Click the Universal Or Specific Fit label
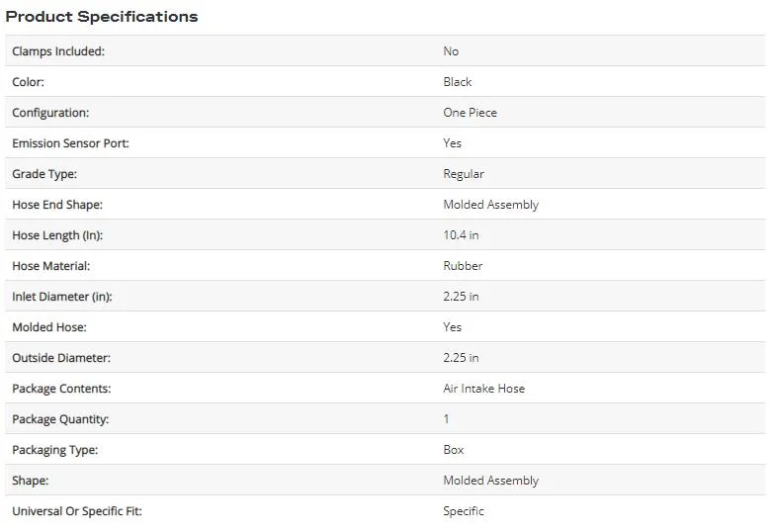This screenshot has width=774, height=532. click(77, 511)
